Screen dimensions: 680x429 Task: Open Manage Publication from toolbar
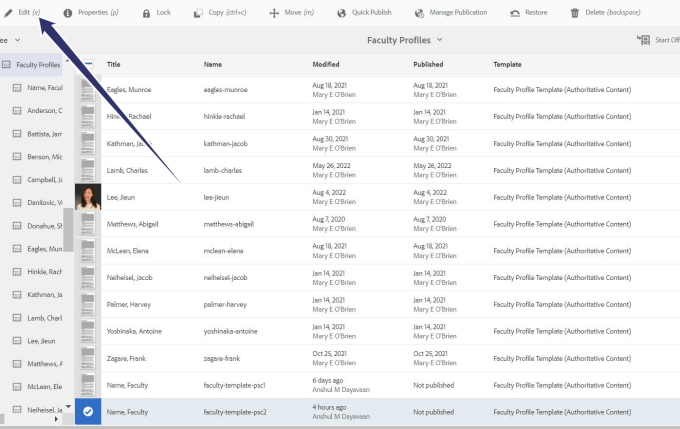tap(419, 13)
